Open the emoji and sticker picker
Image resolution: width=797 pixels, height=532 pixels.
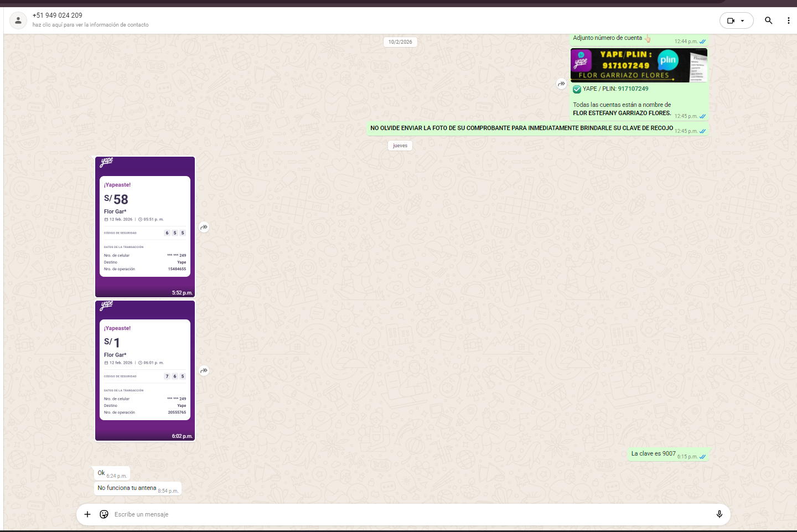104,514
